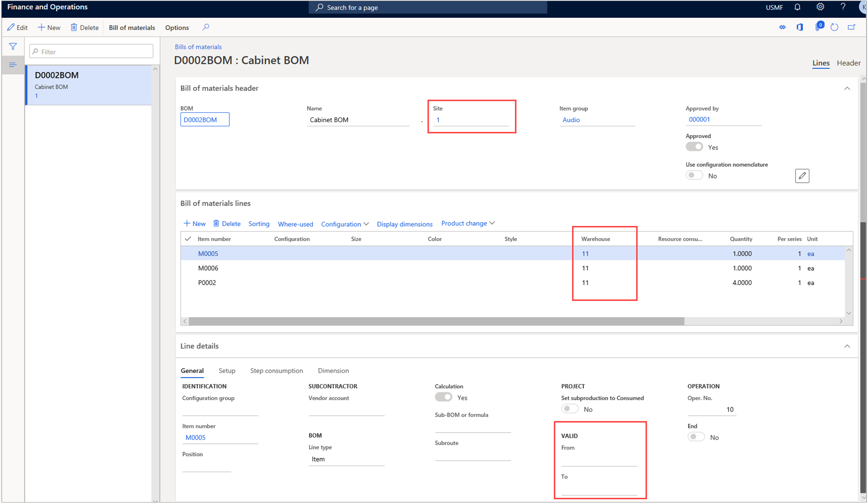This screenshot has height=503, width=868.
Task: Click the Sorting button
Action: pos(259,224)
